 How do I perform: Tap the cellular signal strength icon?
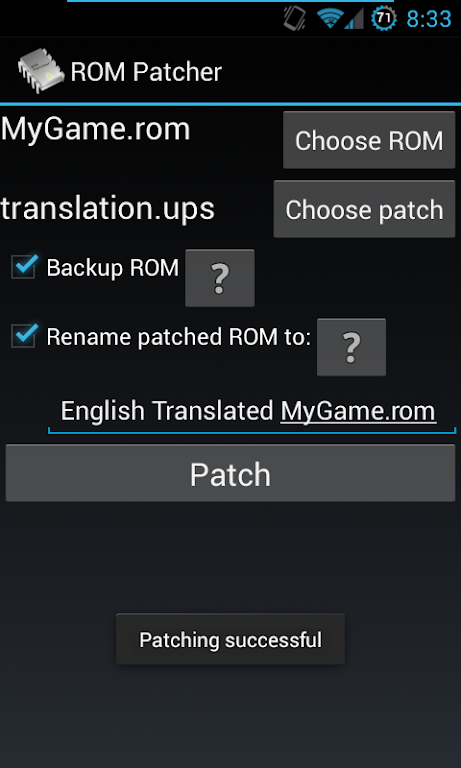(x=354, y=20)
